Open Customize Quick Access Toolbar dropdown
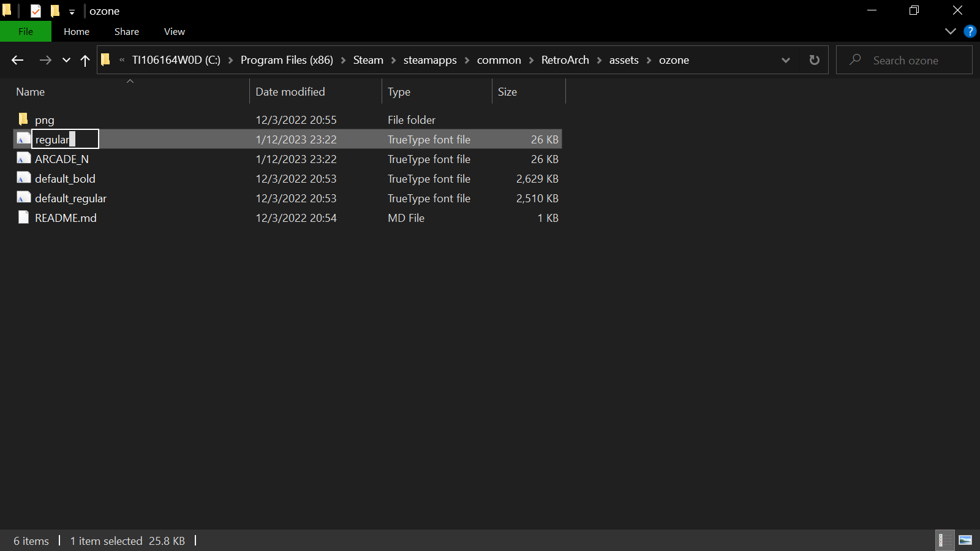The width and height of the screenshot is (980, 551). point(72,12)
